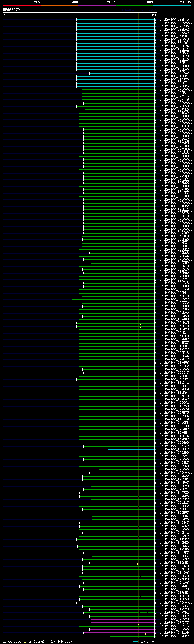Viewport: 194px width, 644px height.
Task: Click the UniRef100_C7GPB1 label
Action: [174, 376]
